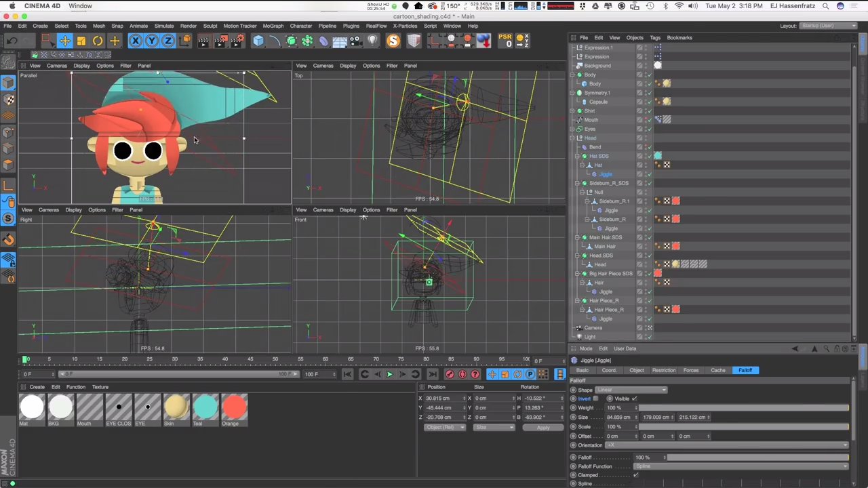Toggle the Y-axis lock button
This screenshot has height=488, width=868.
click(152, 41)
